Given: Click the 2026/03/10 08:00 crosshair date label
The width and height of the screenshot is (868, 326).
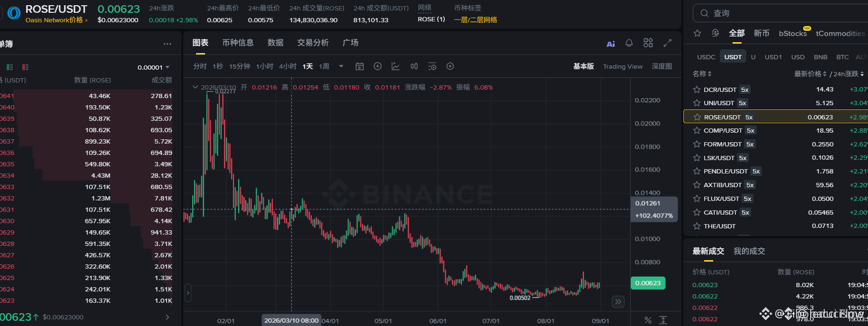Looking at the screenshot, I should (291, 320).
